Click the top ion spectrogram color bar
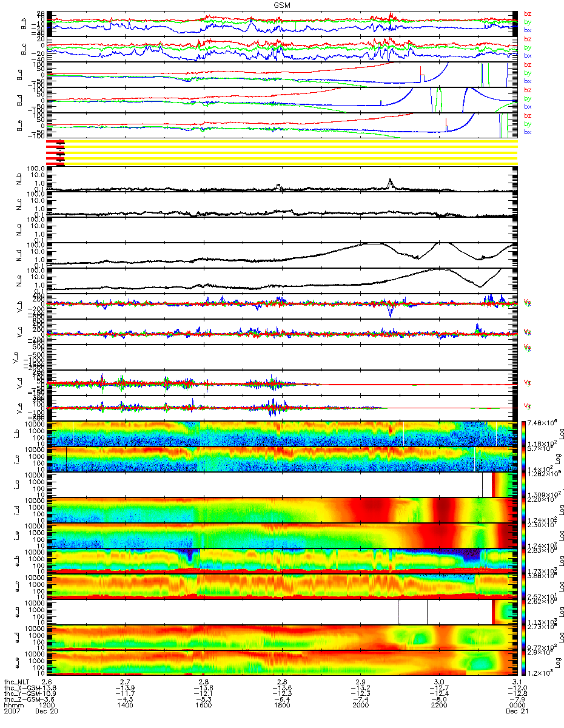This screenshot has height=728, width=564. 523,433
